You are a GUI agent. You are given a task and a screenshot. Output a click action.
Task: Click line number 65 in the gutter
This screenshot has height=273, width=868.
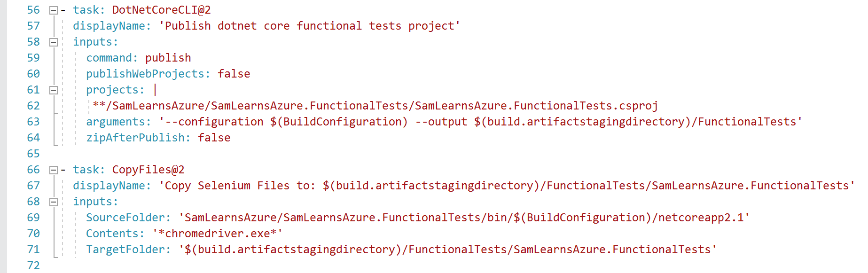click(33, 154)
